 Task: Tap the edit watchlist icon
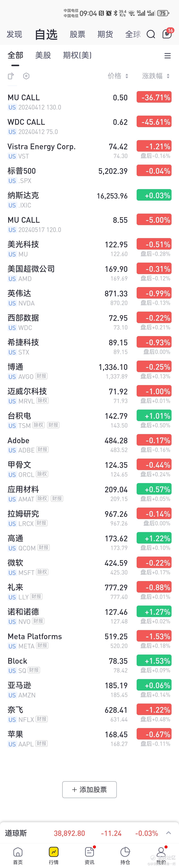11,76
